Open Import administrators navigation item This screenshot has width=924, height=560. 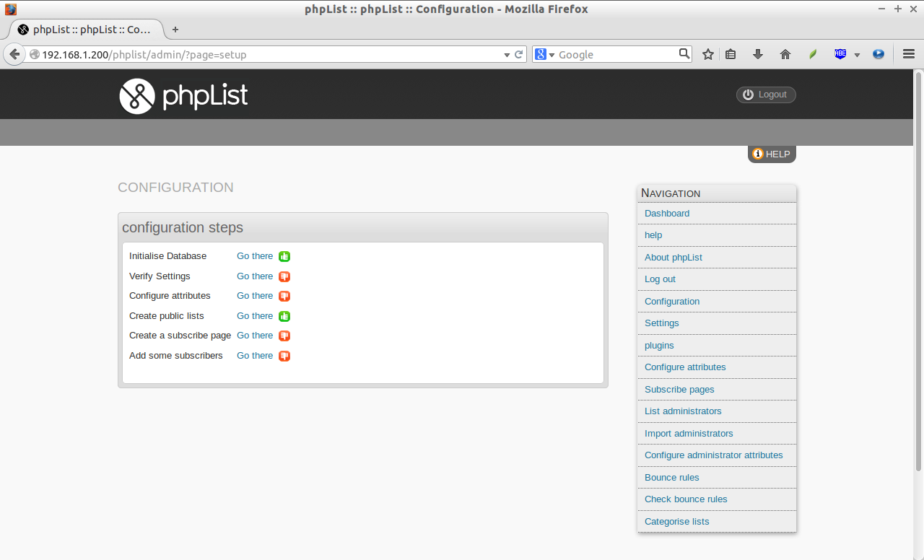click(x=689, y=434)
